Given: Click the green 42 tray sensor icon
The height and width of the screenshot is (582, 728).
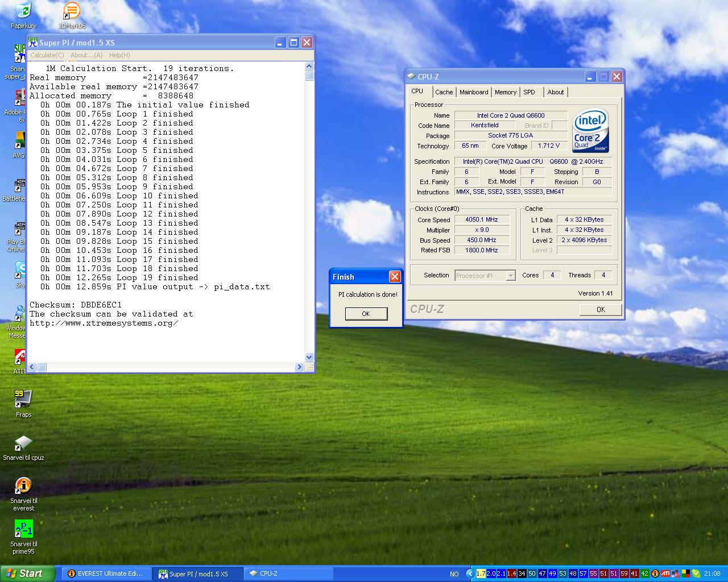Looking at the screenshot, I should 645,573.
